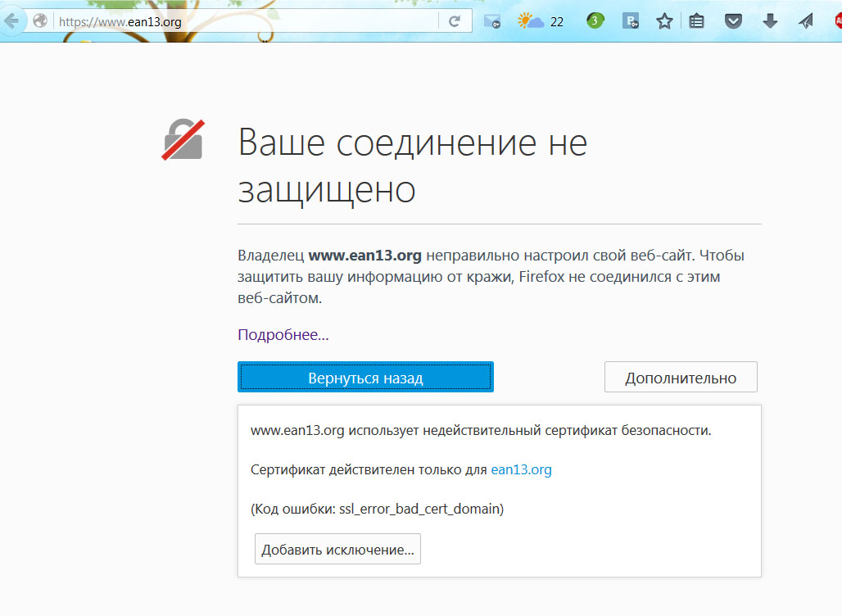Open green badge extension showing 3
The image size is (842, 616).
(595, 21)
